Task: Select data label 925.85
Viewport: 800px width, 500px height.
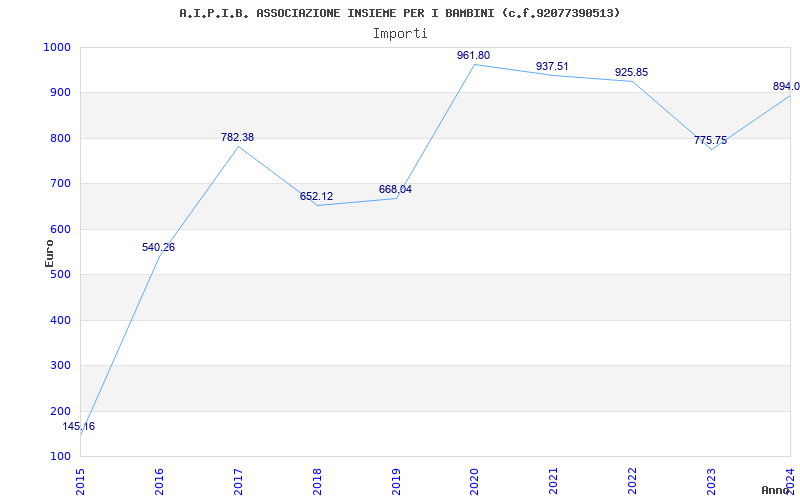Action: click(x=631, y=72)
